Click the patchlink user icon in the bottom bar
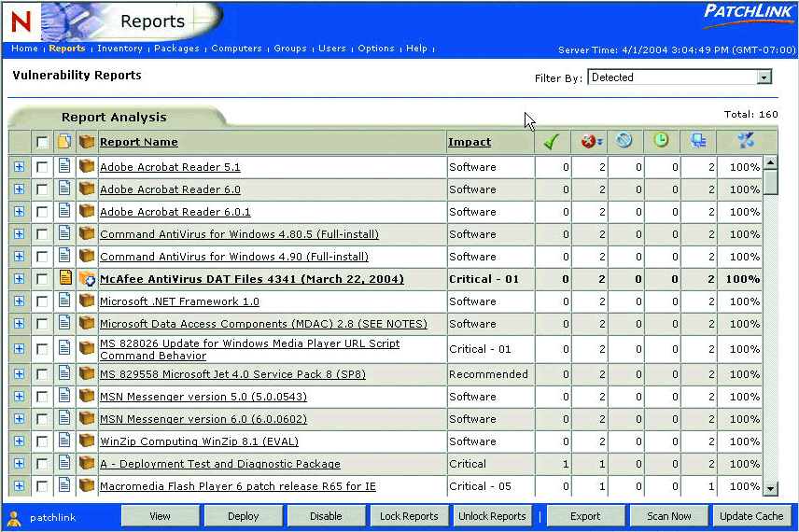 pos(14,518)
